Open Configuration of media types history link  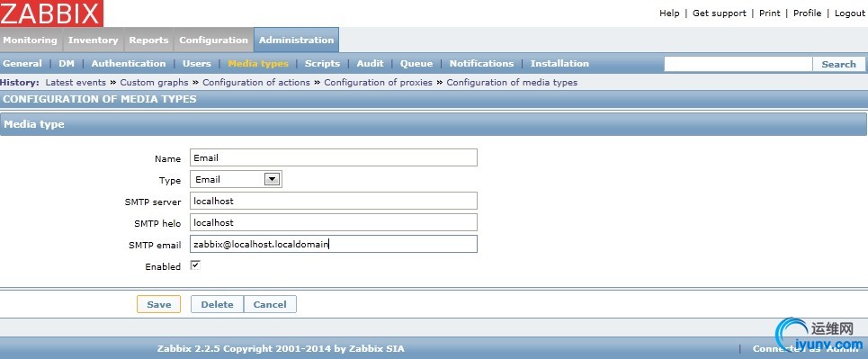click(512, 83)
